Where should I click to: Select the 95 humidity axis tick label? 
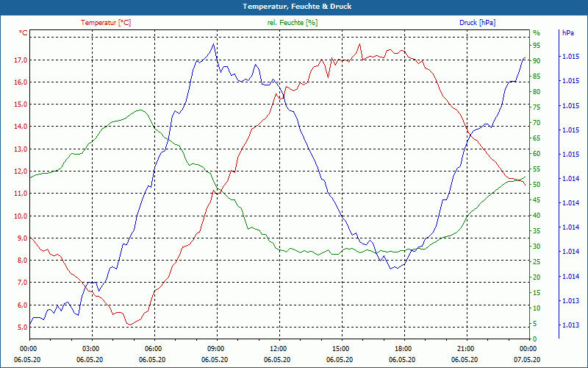coord(537,46)
